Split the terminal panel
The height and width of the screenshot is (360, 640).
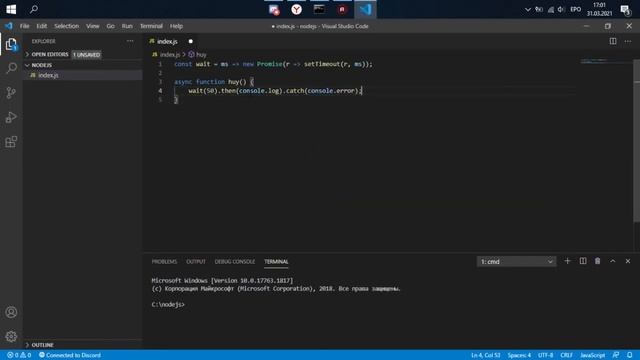pyautogui.click(x=583, y=261)
